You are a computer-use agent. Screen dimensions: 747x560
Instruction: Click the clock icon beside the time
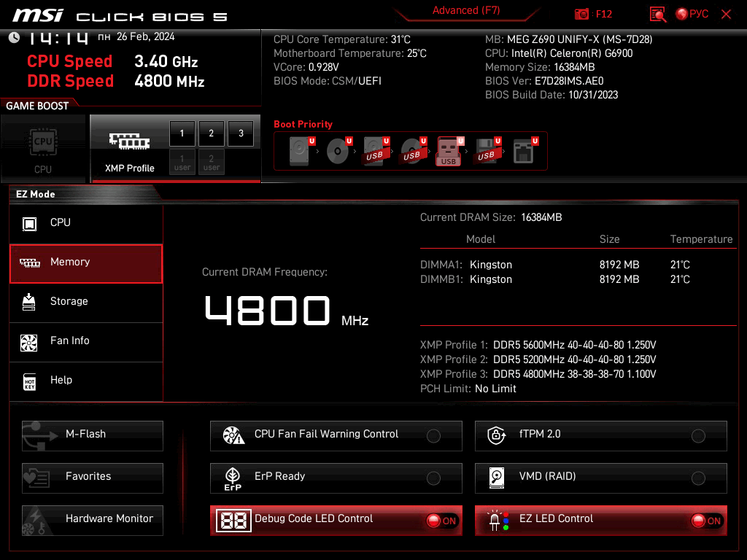pyautogui.click(x=14, y=37)
